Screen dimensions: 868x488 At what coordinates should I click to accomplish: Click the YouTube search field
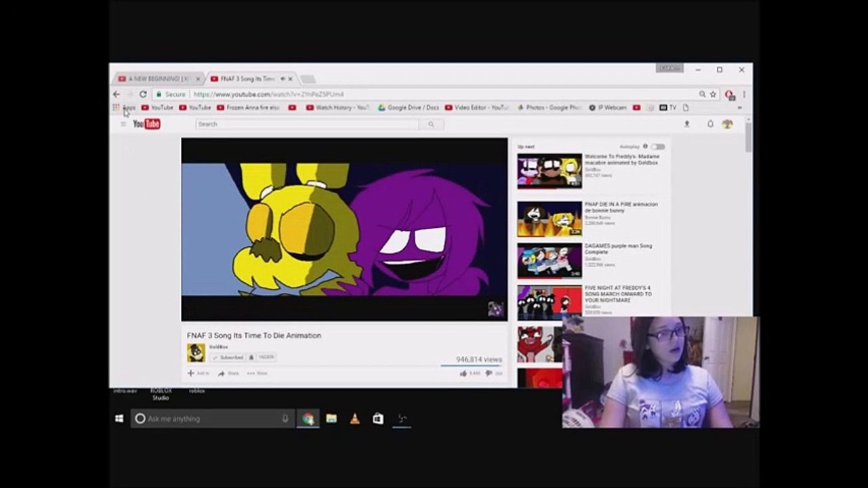click(307, 124)
